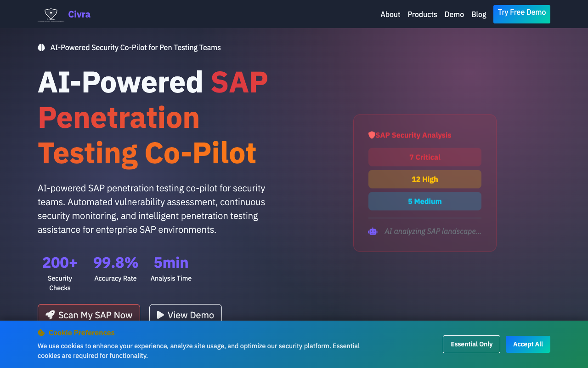588x368 pixels.
Task: Open the Products menu item
Action: [422, 14]
